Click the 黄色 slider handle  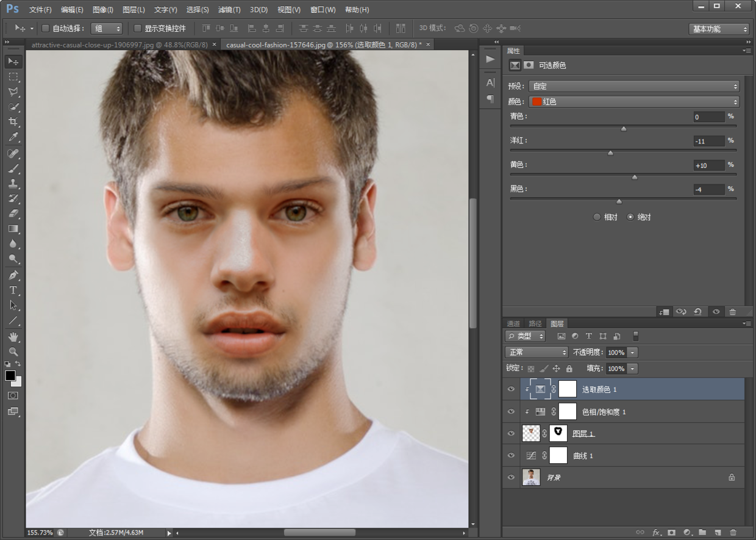pos(635,178)
